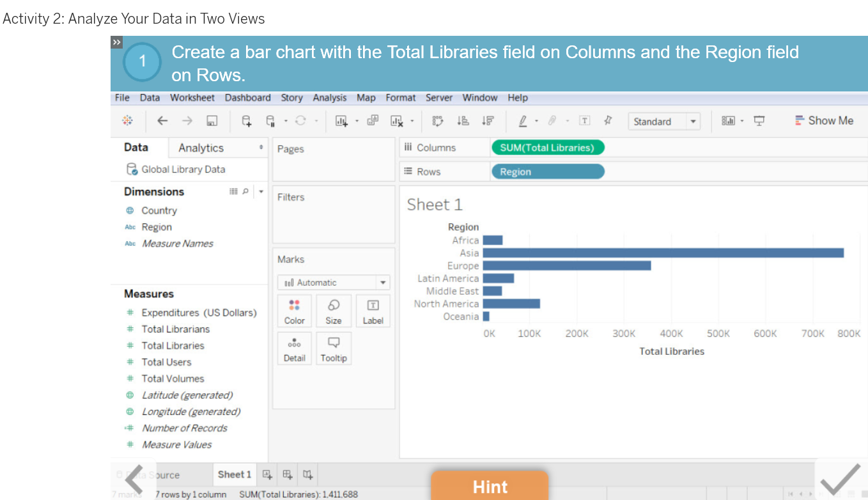Expand the Automatic mark type dropdown

pyautogui.click(x=382, y=283)
